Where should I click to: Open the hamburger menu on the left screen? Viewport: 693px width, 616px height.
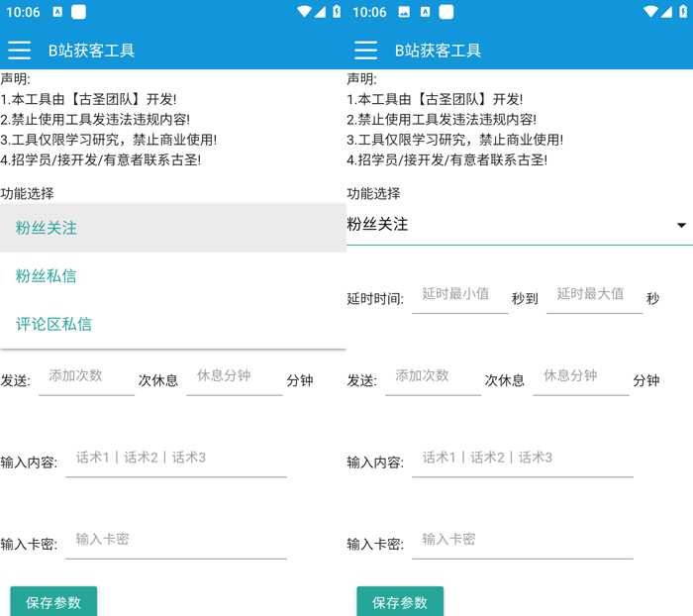point(19,51)
